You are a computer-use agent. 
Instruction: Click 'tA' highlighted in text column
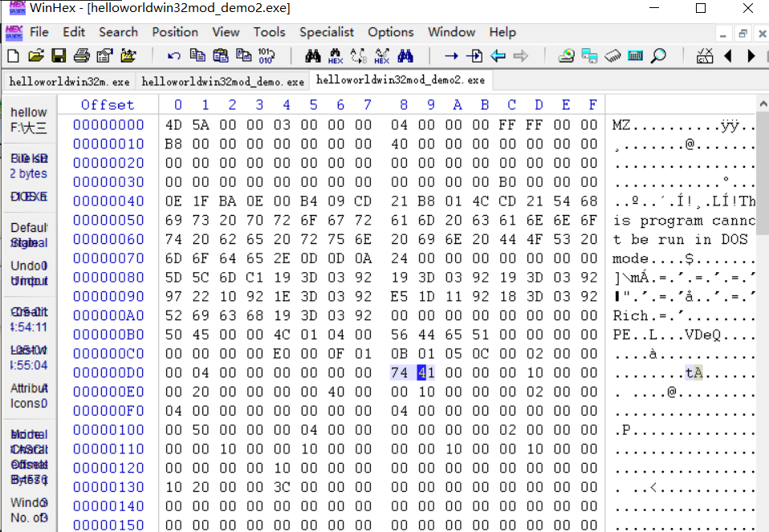694,372
